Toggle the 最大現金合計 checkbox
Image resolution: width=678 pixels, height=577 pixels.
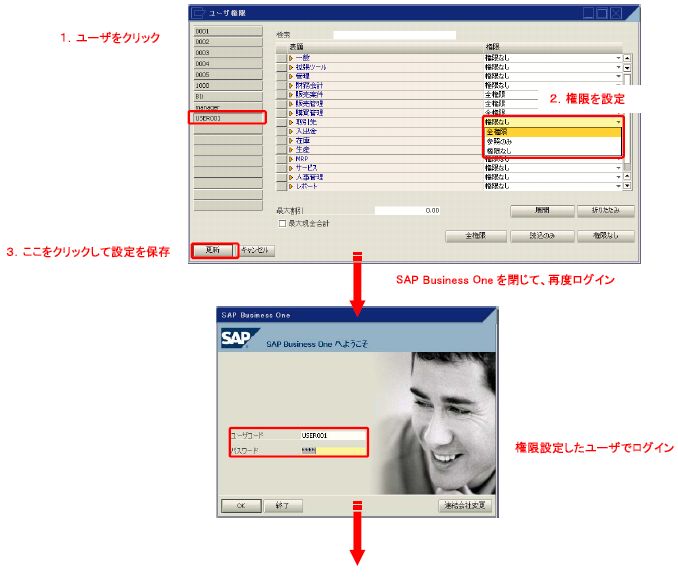282,224
